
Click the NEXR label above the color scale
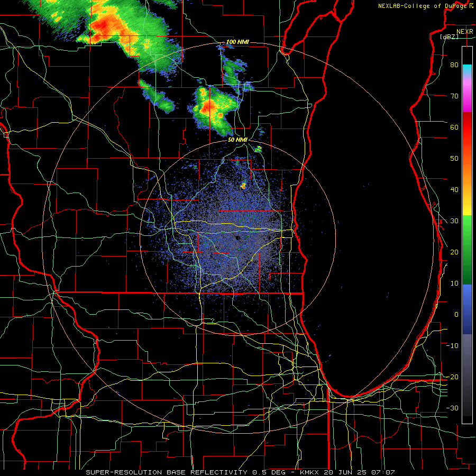[x=465, y=32]
